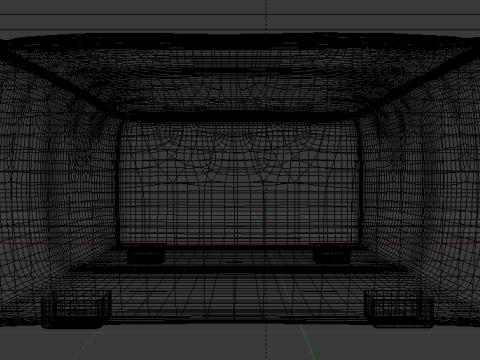
Task: Select the back-right small dark block
Action: coord(332,254)
